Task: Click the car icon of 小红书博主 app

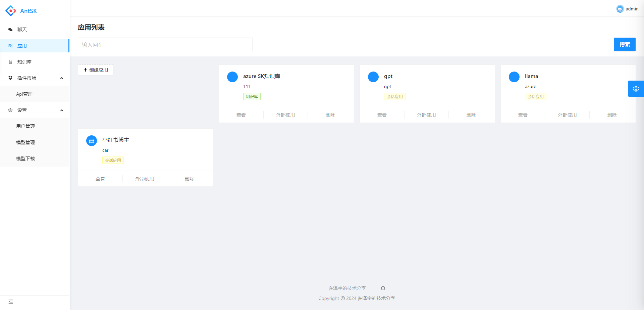Action: point(92,141)
